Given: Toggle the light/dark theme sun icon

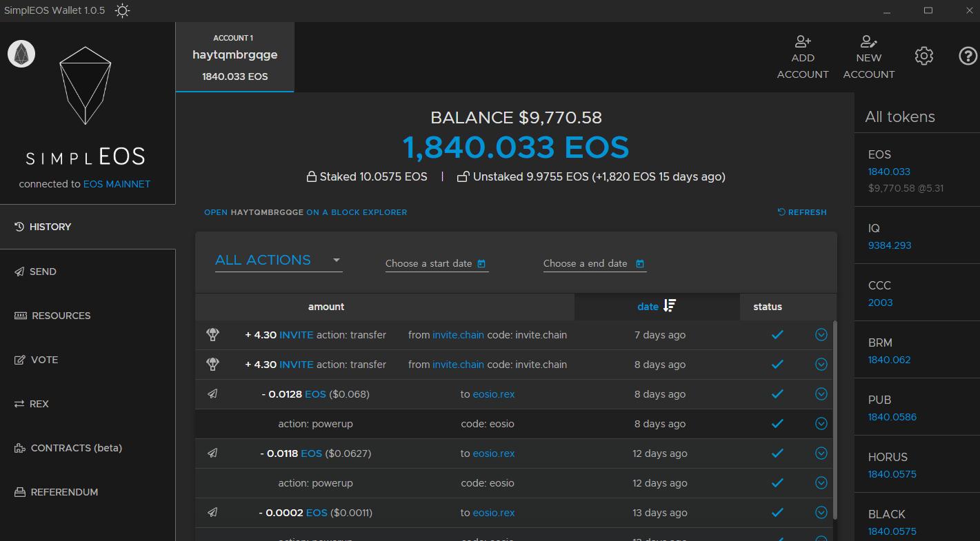Looking at the screenshot, I should coord(122,10).
